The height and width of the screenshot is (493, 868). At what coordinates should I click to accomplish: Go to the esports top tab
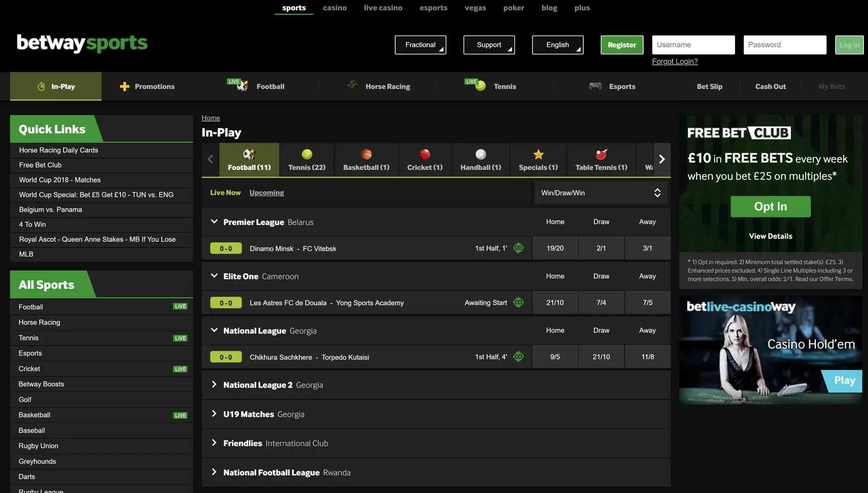click(x=433, y=8)
